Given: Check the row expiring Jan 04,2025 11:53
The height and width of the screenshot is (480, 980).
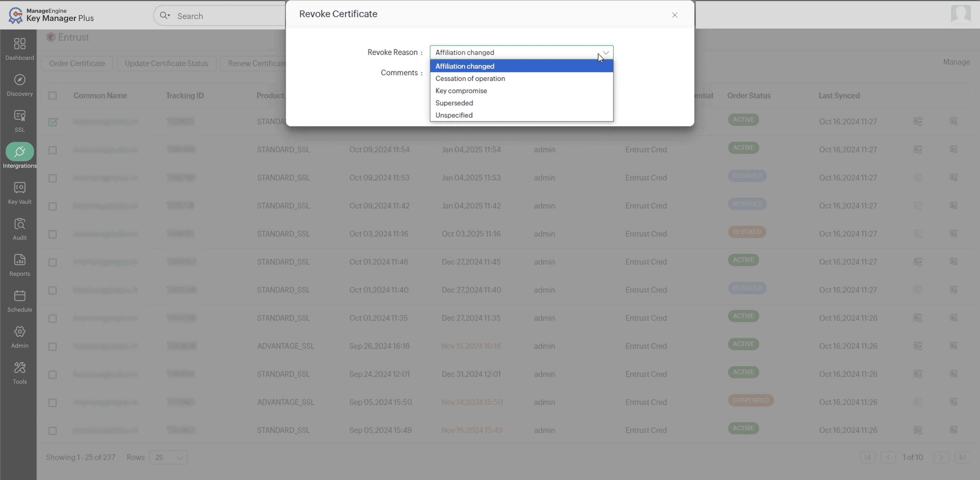Looking at the screenshot, I should coord(52,178).
